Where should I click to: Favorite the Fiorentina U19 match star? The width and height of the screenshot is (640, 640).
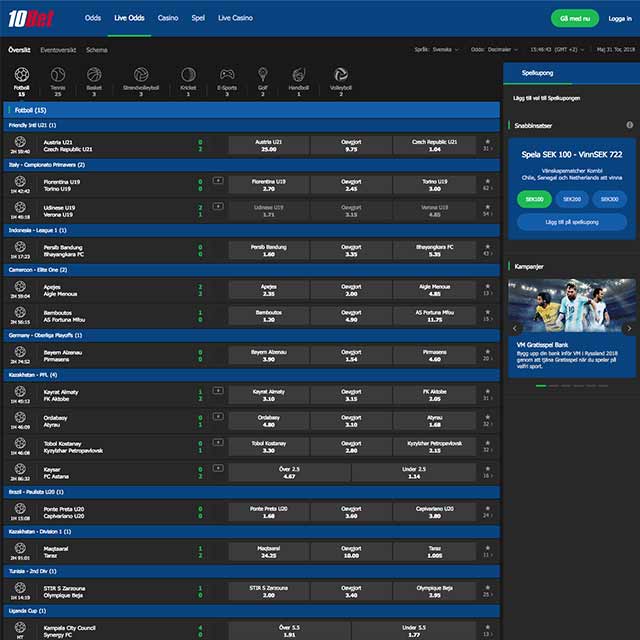click(x=487, y=181)
